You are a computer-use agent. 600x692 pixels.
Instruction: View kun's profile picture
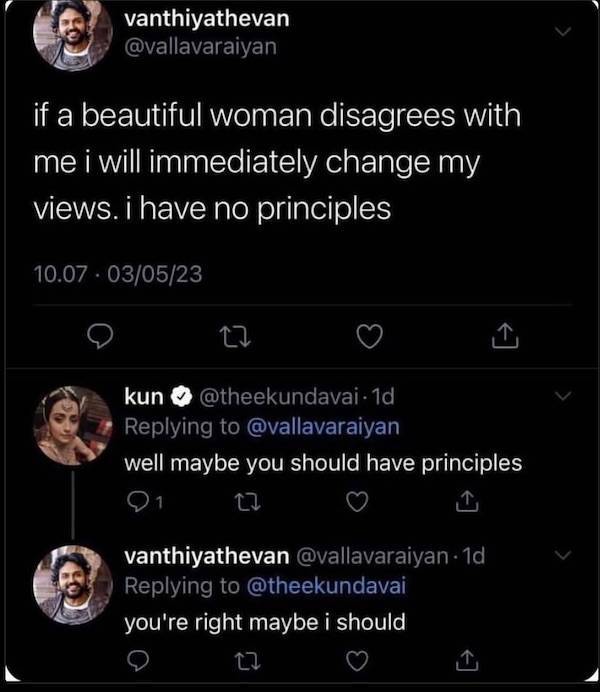coord(72,425)
